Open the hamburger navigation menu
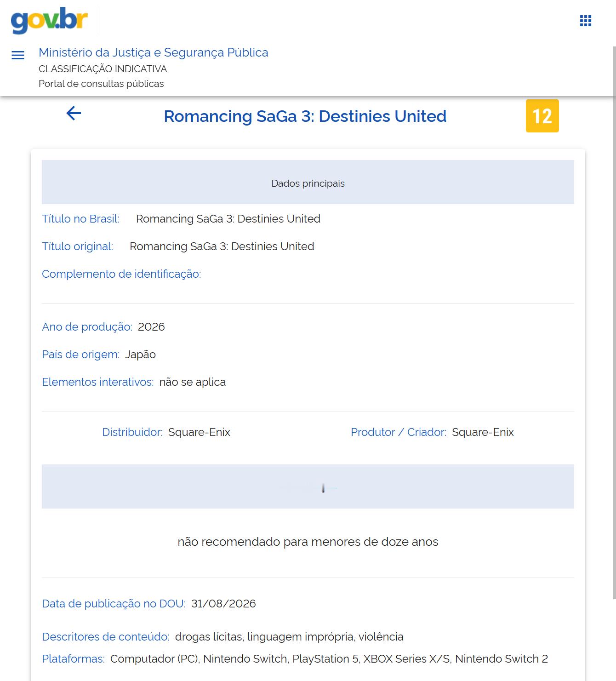 coord(18,55)
